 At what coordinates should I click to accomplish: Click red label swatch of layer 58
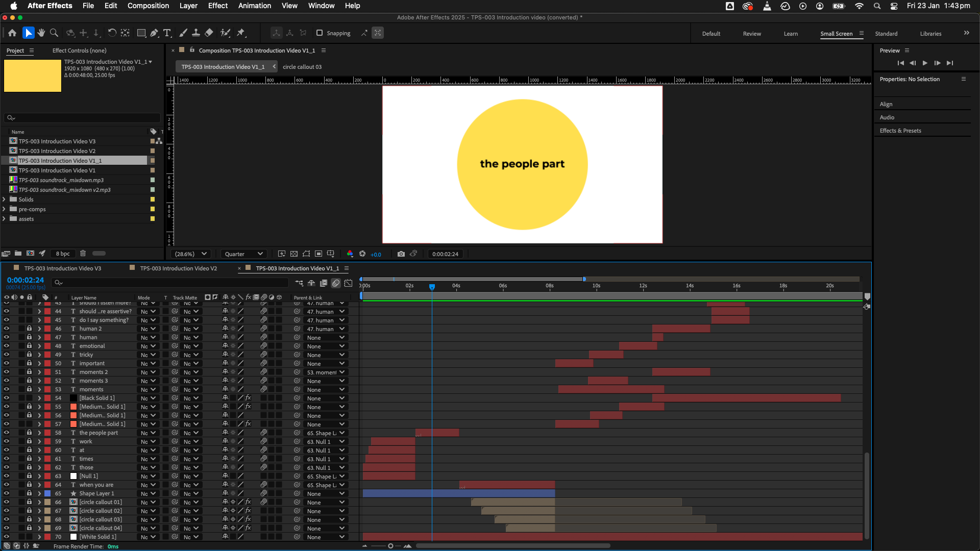[x=47, y=433]
